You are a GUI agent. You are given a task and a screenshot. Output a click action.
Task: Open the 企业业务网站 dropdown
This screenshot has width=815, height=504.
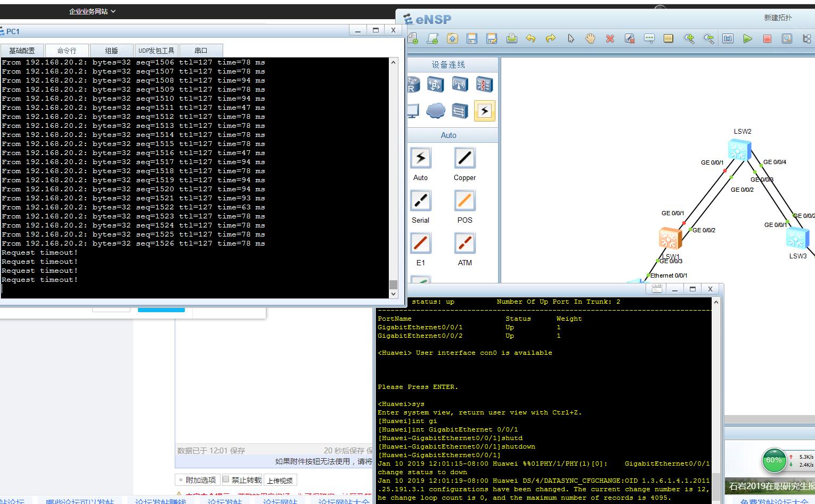[x=92, y=11]
